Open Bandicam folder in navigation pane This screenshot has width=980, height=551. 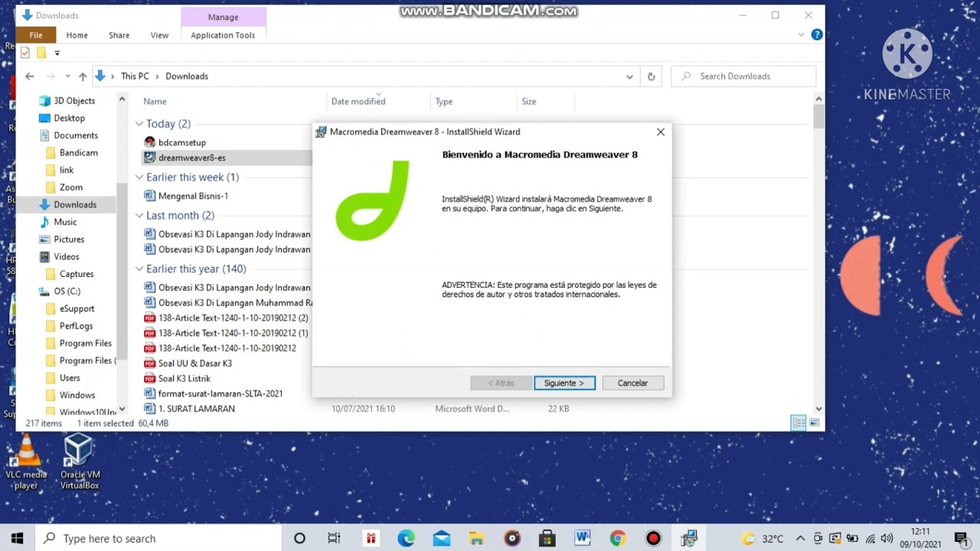click(x=78, y=153)
